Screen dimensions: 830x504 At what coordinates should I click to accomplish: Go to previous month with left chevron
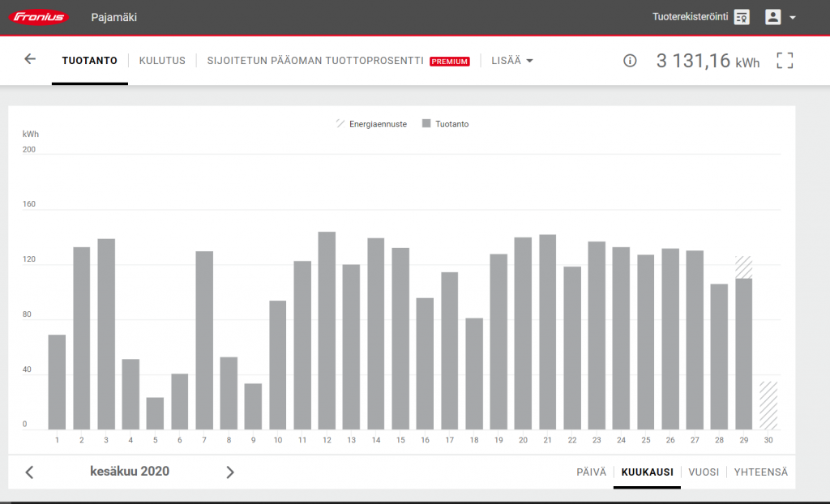point(30,472)
